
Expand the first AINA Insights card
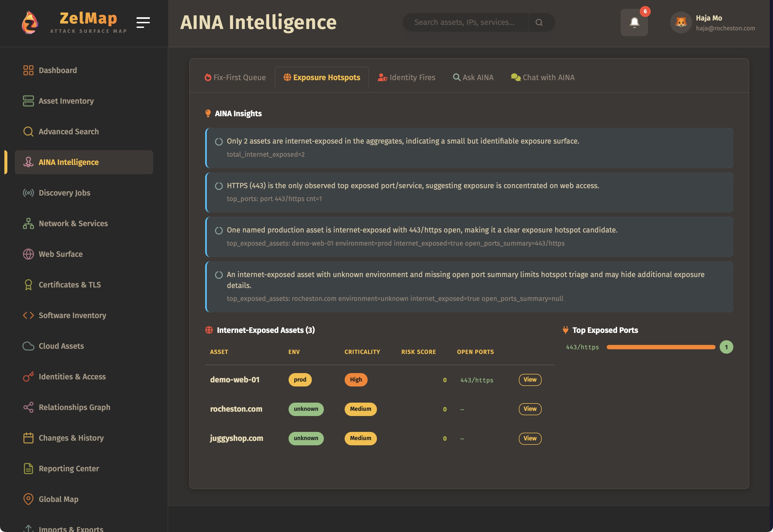pos(219,142)
